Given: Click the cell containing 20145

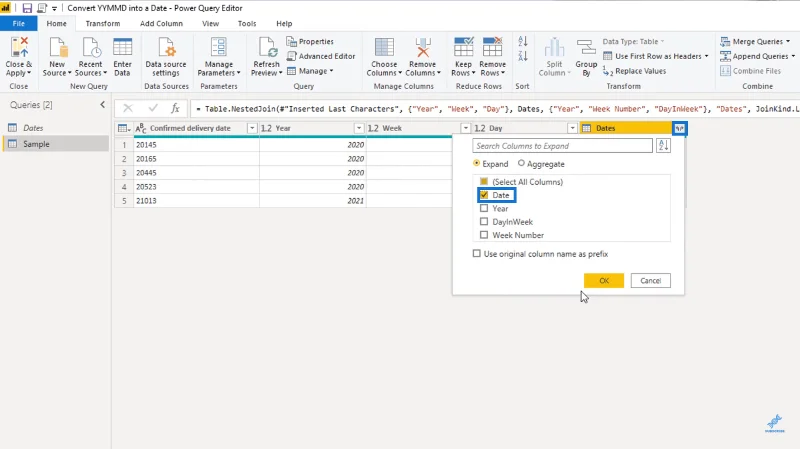Looking at the screenshot, I should (x=196, y=145).
